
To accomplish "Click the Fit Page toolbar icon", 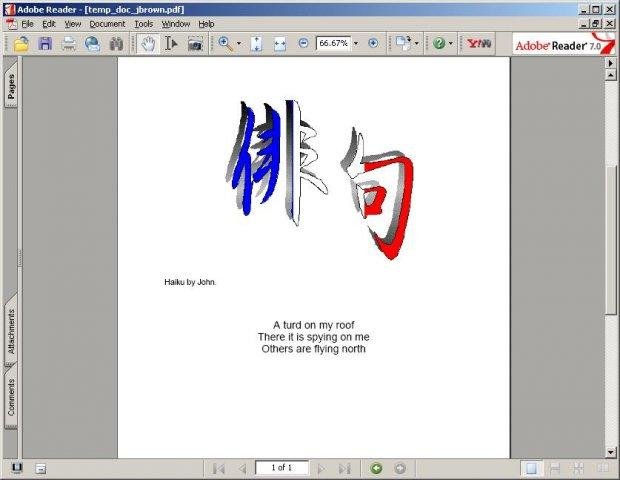I will coord(256,43).
